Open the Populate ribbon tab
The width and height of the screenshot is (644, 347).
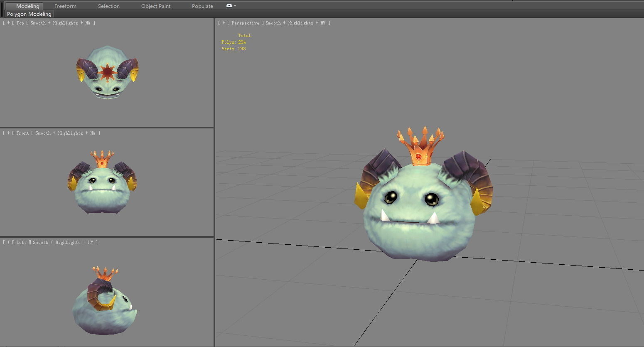coord(202,6)
